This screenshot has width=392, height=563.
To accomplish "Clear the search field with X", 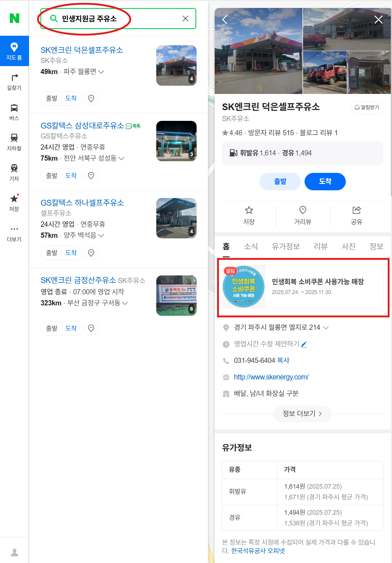I will 185,19.
